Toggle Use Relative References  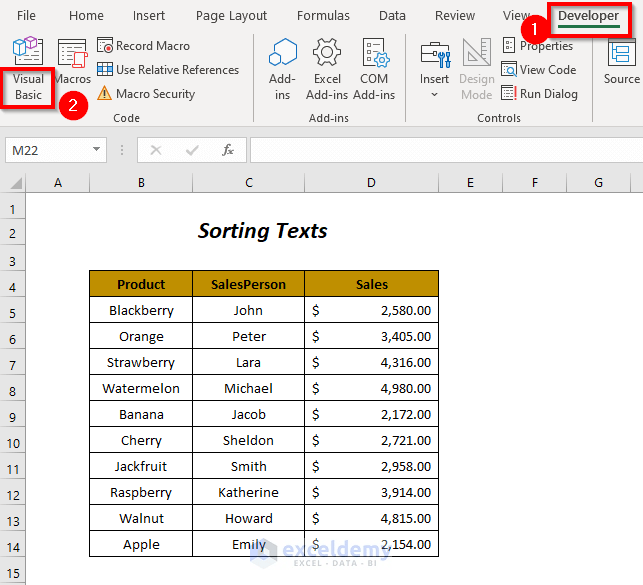click(x=168, y=70)
